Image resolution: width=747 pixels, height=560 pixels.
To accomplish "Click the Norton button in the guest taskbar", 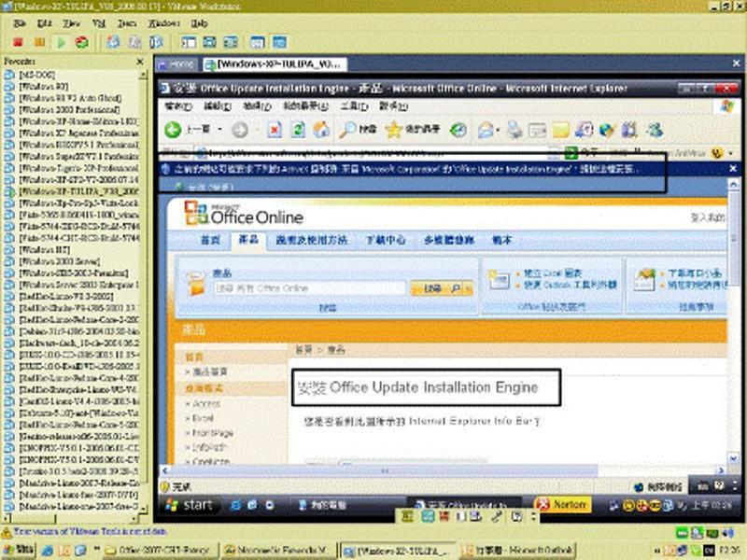I will pyautogui.click(x=563, y=504).
